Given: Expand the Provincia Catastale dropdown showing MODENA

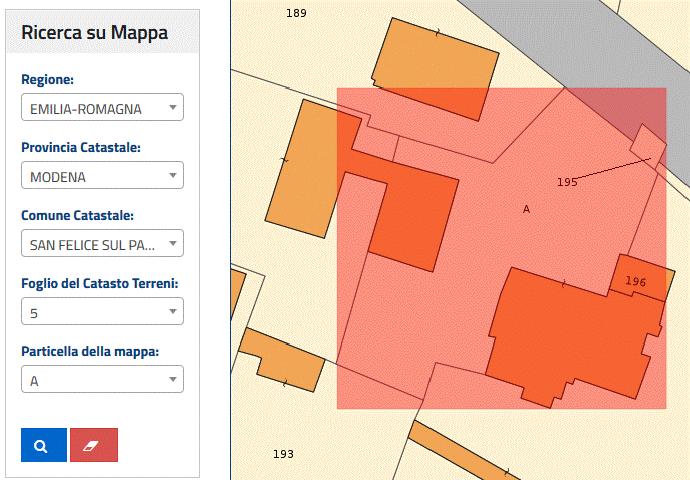Looking at the screenshot, I should (x=102, y=176).
